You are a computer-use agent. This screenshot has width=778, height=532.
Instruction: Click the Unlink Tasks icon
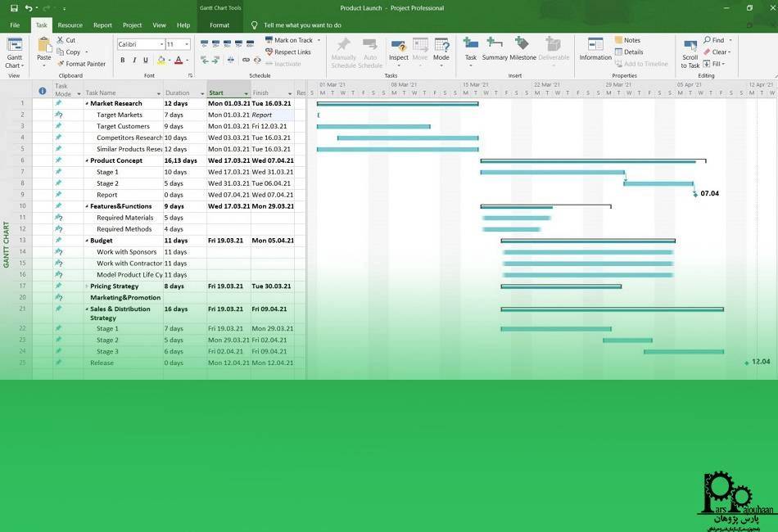[x=257, y=60]
